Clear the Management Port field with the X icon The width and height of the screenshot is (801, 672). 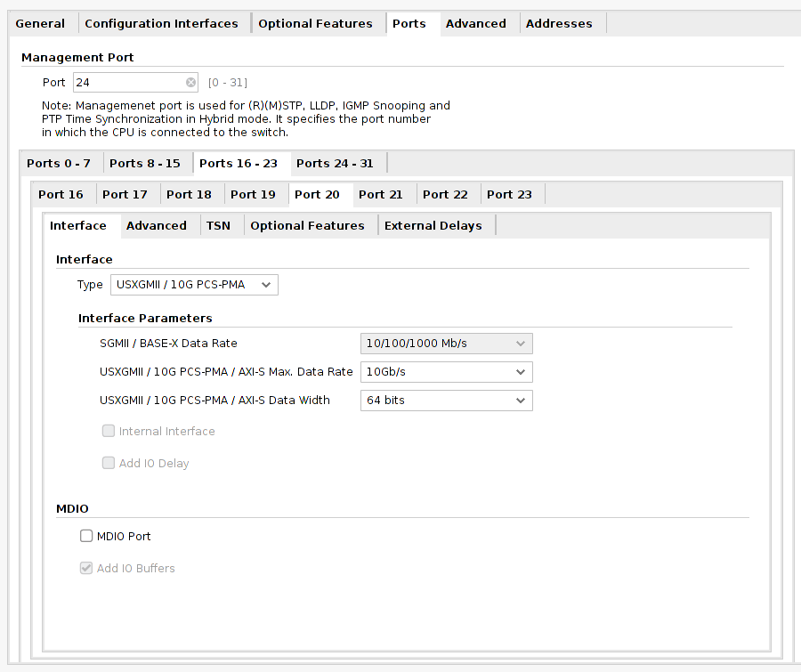(190, 82)
